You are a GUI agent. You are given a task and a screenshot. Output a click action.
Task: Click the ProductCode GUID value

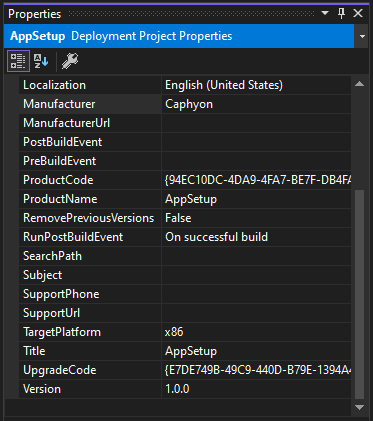(x=256, y=180)
